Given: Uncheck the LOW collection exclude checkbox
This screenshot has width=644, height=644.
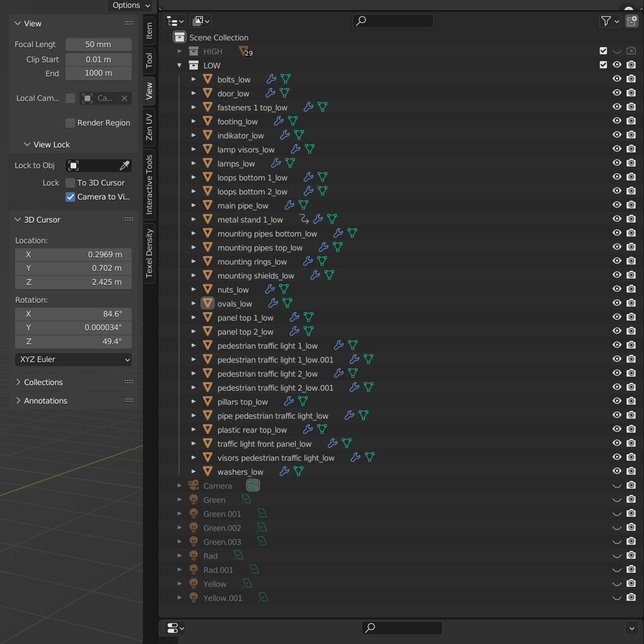Looking at the screenshot, I should tap(603, 65).
